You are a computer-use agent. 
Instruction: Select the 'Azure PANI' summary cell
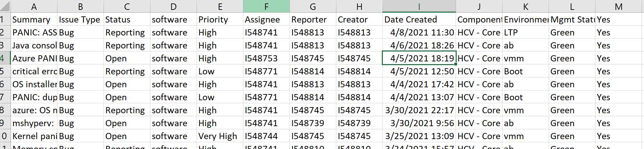pyautogui.click(x=34, y=58)
